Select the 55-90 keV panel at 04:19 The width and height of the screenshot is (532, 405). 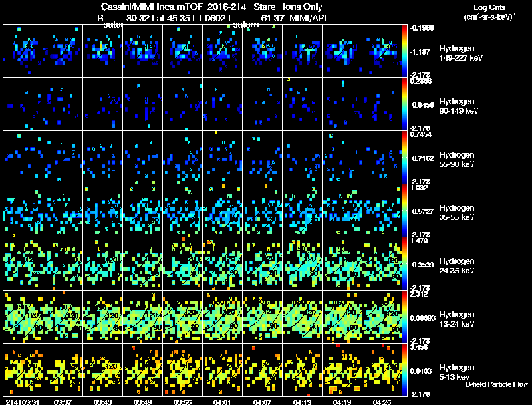click(x=342, y=158)
